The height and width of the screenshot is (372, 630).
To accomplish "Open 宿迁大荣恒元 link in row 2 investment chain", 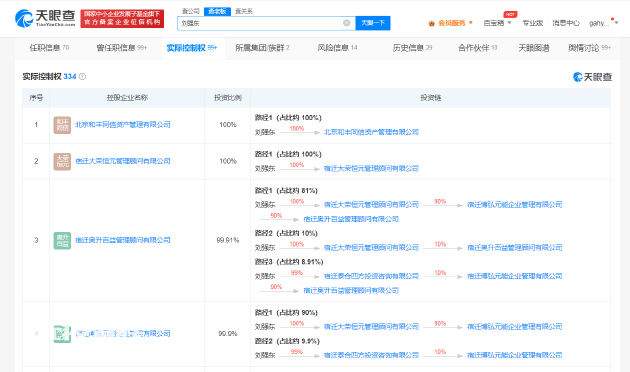I will pos(371,168).
